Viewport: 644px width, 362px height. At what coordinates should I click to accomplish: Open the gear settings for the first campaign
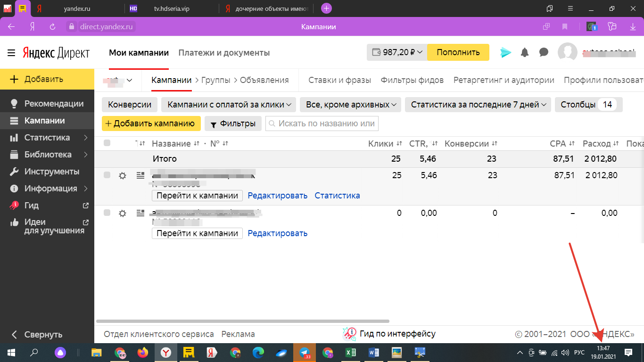pos(123,175)
